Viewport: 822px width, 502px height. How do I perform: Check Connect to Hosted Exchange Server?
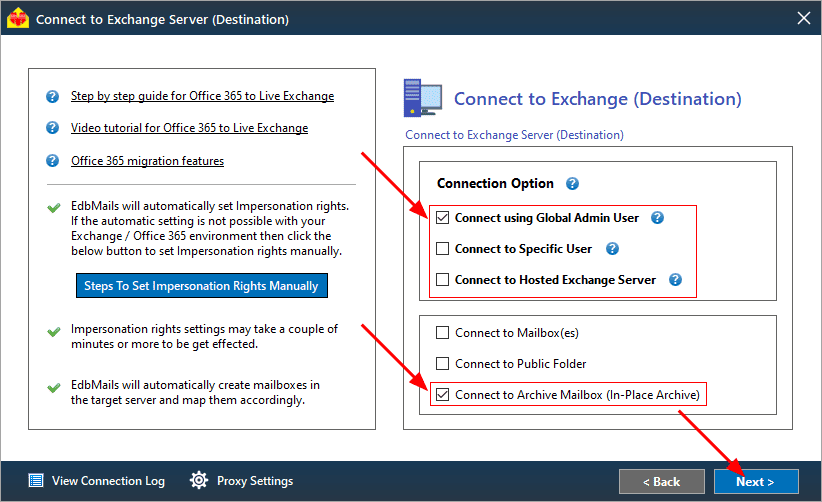[x=442, y=279]
